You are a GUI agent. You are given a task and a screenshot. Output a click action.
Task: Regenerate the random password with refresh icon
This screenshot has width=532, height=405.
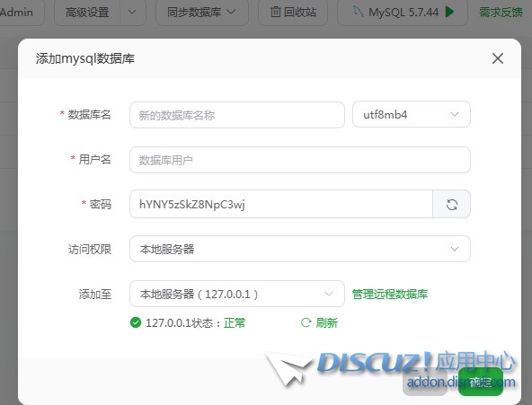click(452, 205)
